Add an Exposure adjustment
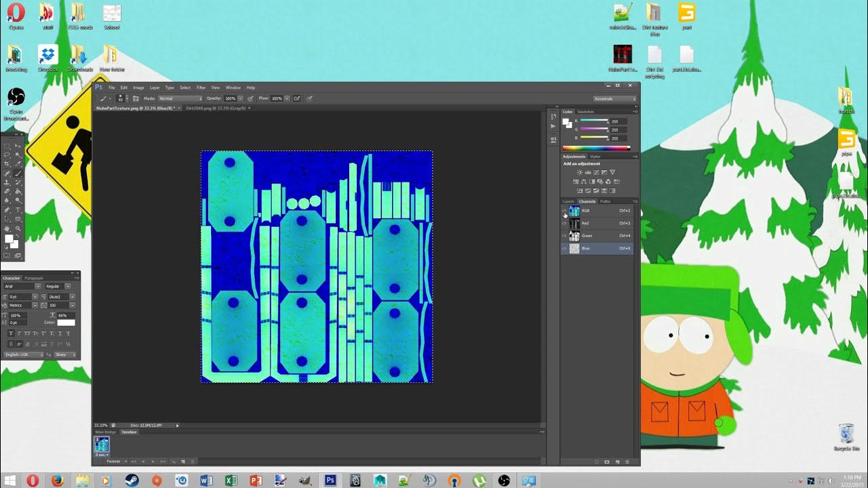Screen dimensions: 868x488 (604, 173)
